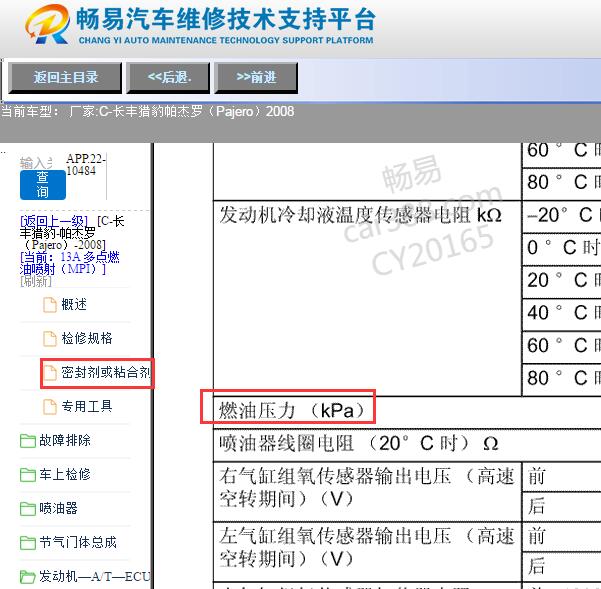
Task: Click the blue 查询 search button
Action: 43,185
